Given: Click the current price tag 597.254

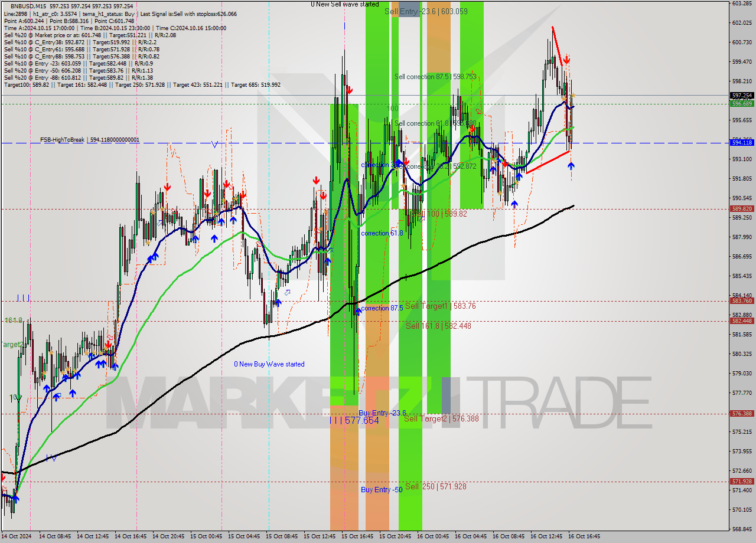Looking at the screenshot, I should 742,95.
